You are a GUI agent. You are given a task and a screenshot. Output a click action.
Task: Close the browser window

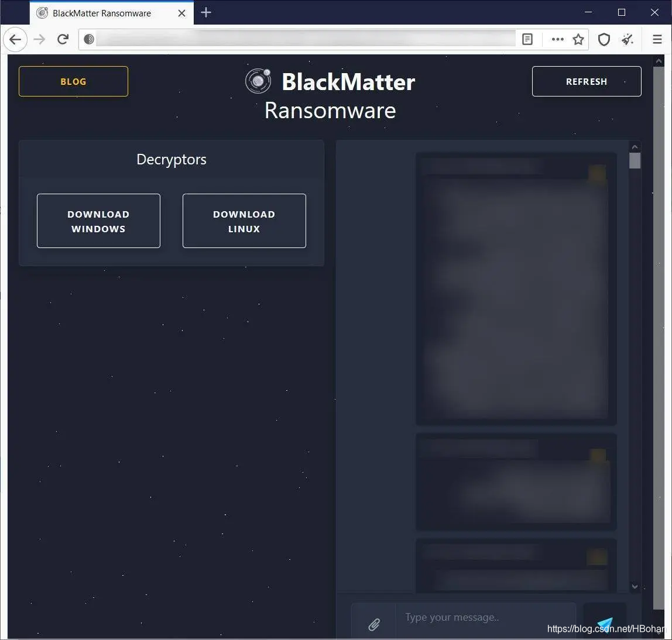654,12
